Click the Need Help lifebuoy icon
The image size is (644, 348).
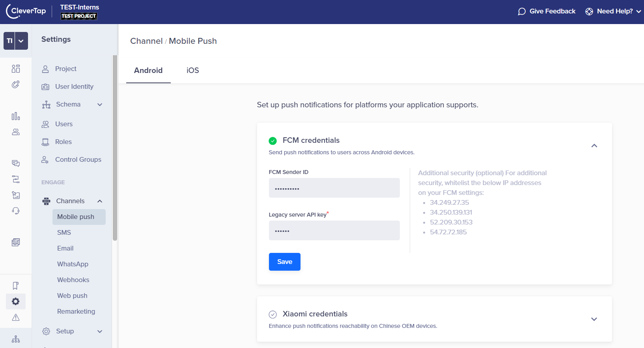(589, 11)
